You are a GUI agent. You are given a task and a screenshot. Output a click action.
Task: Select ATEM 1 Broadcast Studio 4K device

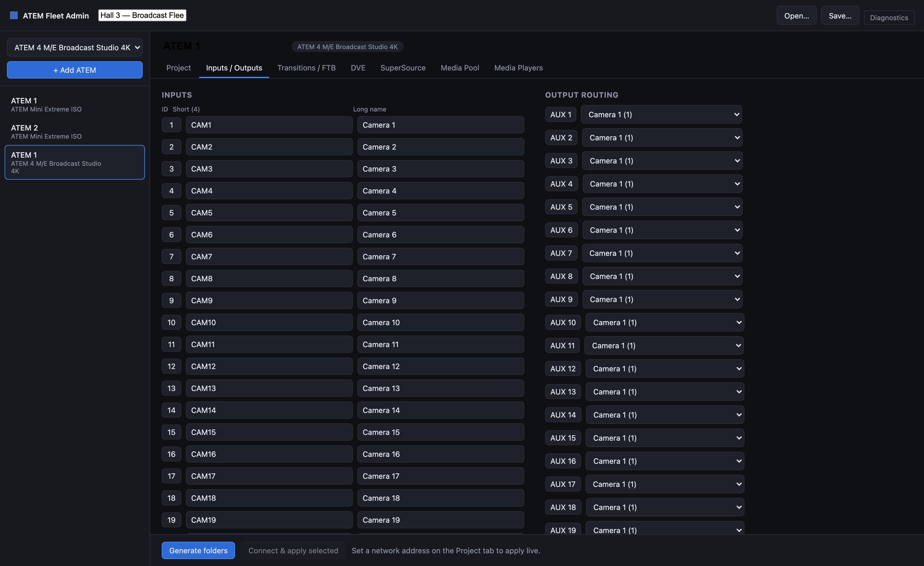74,162
